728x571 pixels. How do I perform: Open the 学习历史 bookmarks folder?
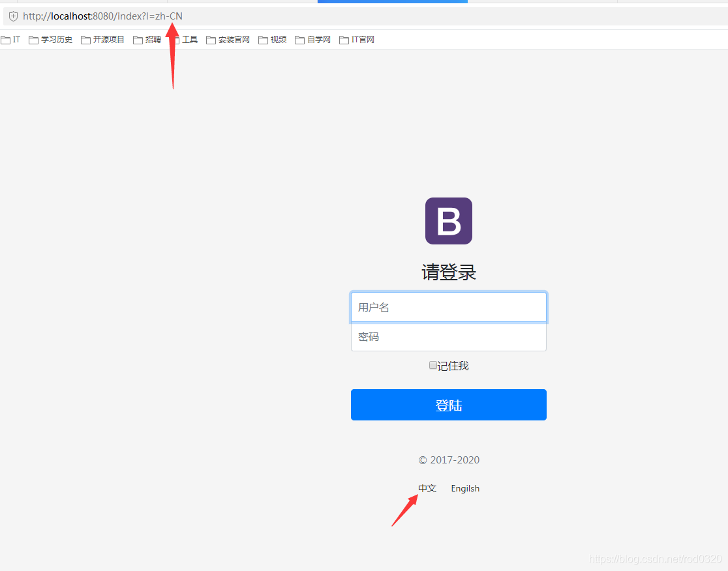pyautogui.click(x=50, y=39)
